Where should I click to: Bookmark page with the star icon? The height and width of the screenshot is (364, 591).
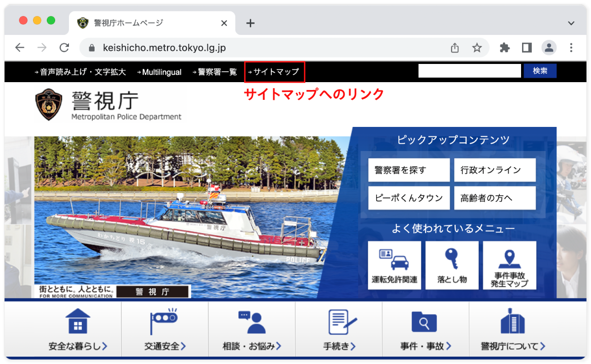pyautogui.click(x=477, y=48)
